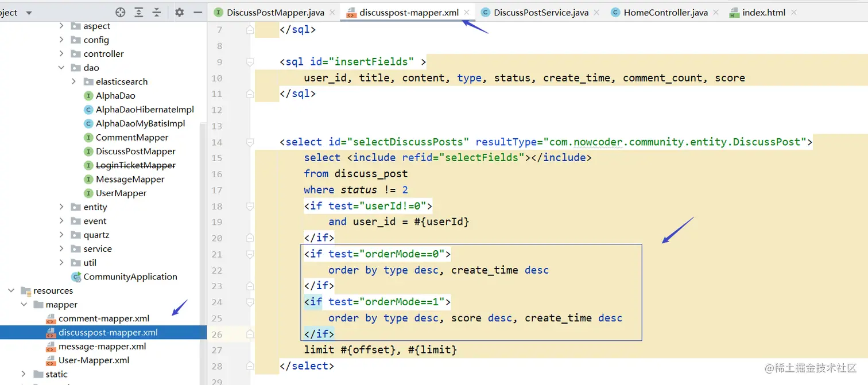Expand the event folder
The image size is (868, 385).
(x=61, y=221)
